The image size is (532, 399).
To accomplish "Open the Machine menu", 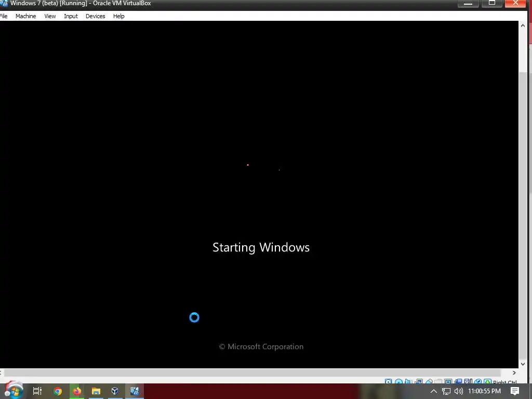I will click(25, 16).
